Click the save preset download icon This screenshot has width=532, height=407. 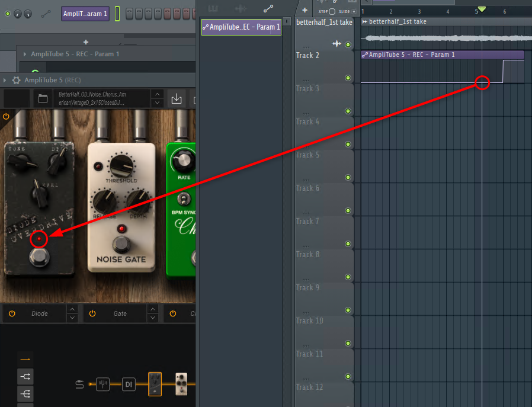[176, 98]
